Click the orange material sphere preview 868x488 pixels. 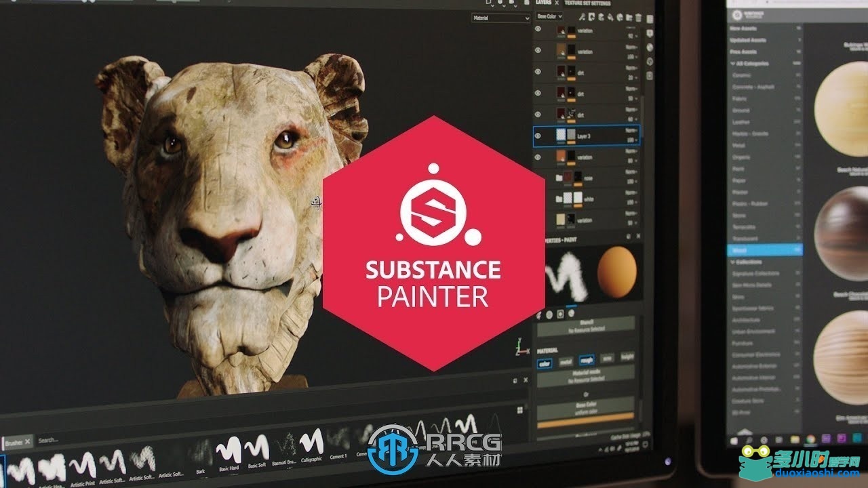point(616,271)
